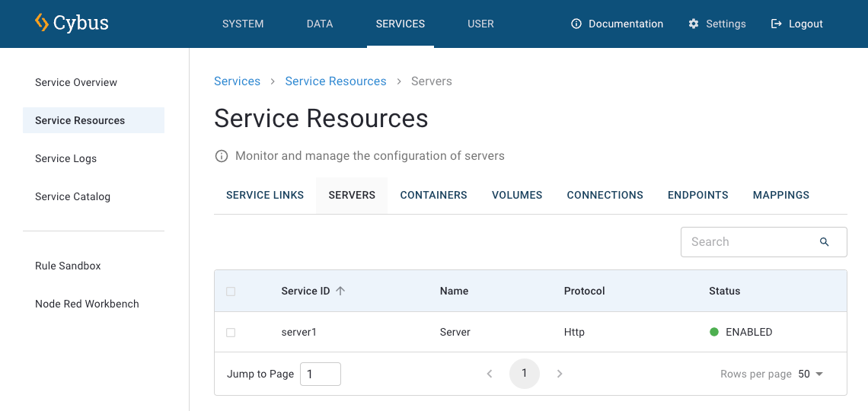The width and height of the screenshot is (868, 411).
Task: Click the Search input field
Action: pos(746,242)
